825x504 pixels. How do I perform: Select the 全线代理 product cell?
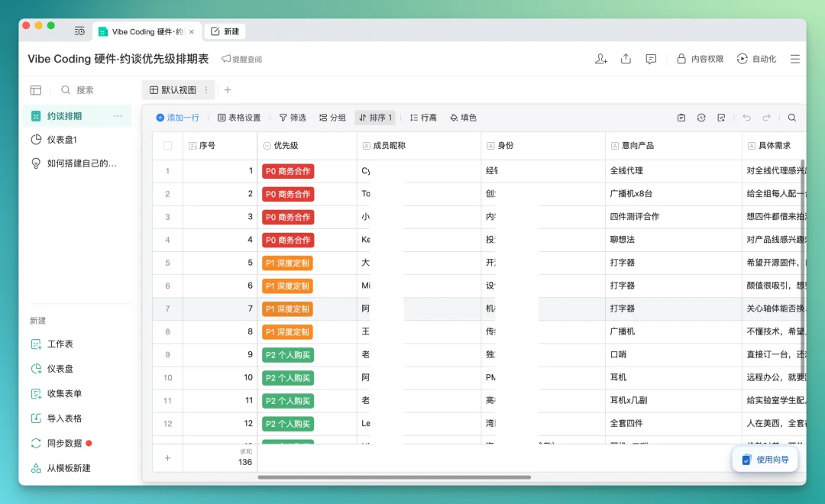[674, 171]
